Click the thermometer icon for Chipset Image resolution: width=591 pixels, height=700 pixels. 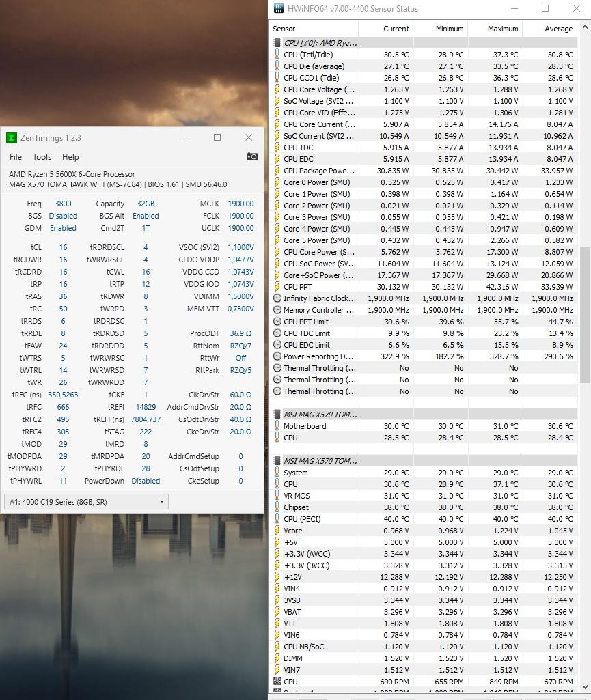277,507
